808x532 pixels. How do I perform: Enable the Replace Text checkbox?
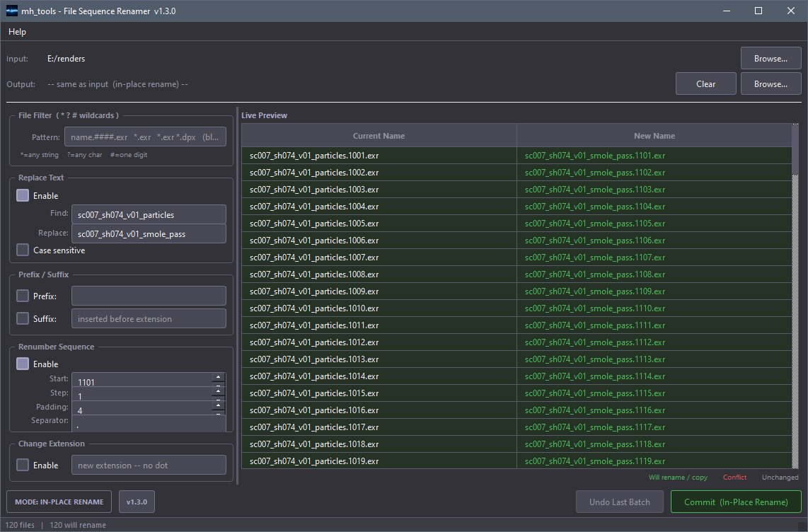(x=23, y=196)
